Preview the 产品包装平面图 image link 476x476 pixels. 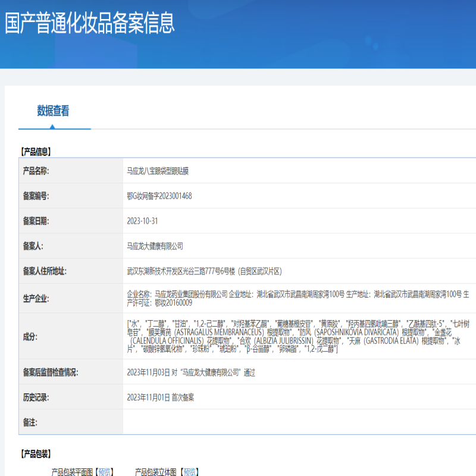[105, 472]
